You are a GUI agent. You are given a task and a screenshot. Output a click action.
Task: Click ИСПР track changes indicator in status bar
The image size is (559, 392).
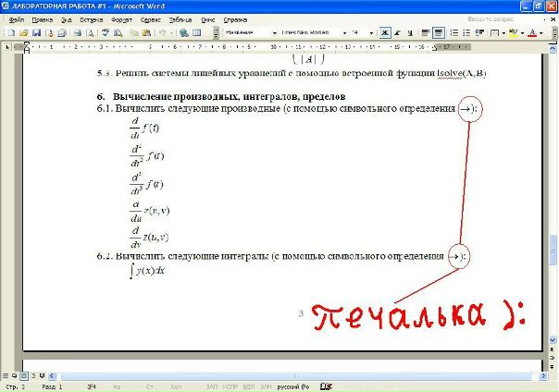coord(228,386)
